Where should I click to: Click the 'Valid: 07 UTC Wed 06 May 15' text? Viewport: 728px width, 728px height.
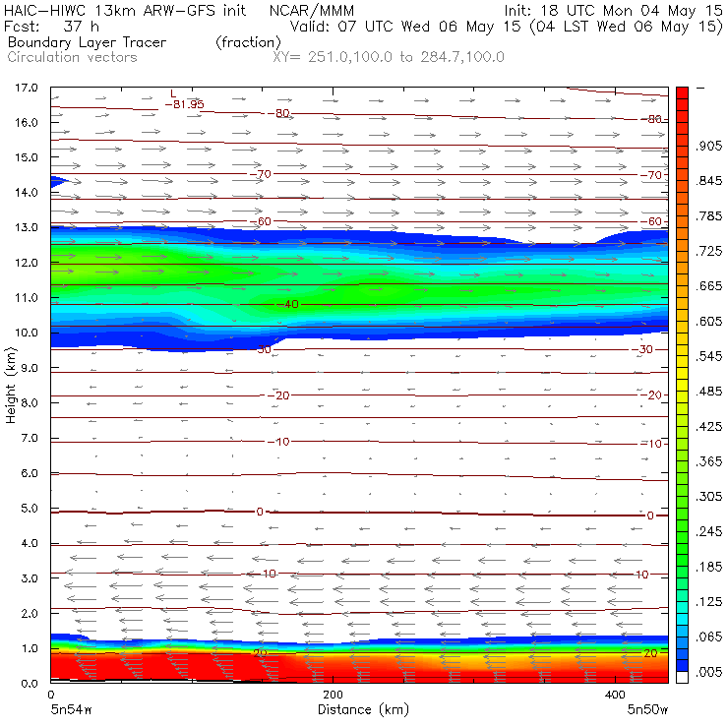pyautogui.click(x=405, y=27)
